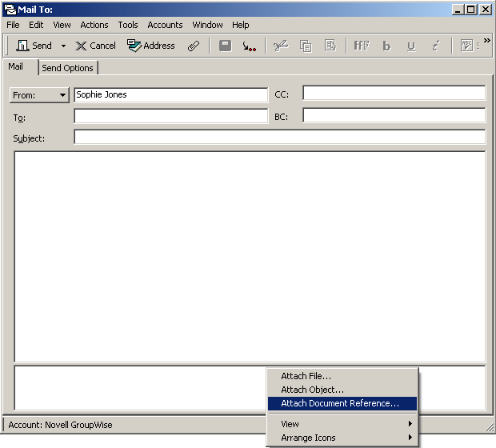Open the From: dropdown button
Image resolution: width=496 pixels, height=448 pixels.
pos(39,95)
